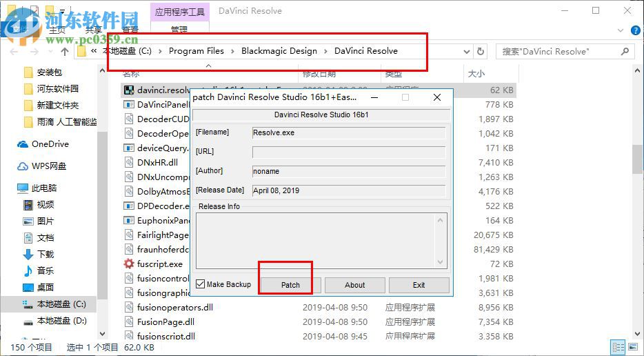Click the Release Date field
The image size is (644, 356).
349,190
